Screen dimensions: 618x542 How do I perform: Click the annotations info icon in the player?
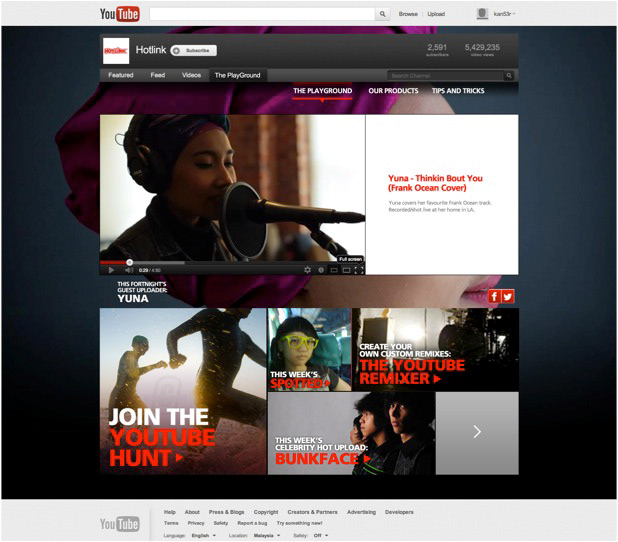click(x=321, y=270)
